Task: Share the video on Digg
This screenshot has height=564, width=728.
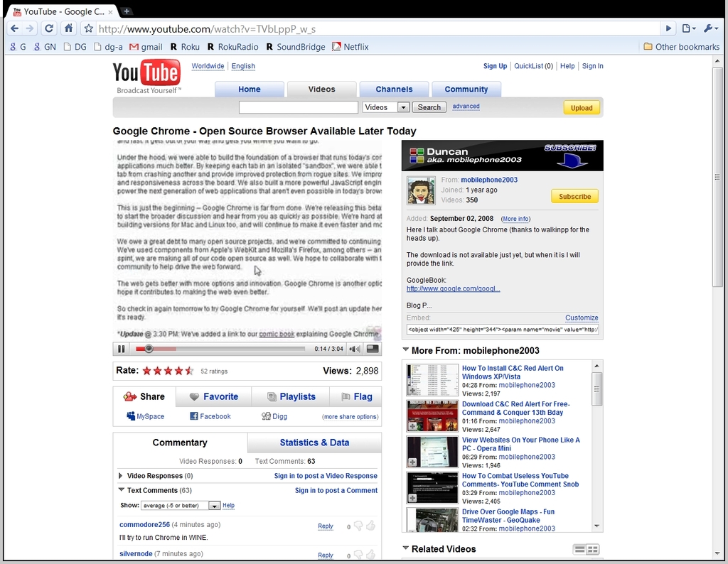Action: click(x=274, y=416)
